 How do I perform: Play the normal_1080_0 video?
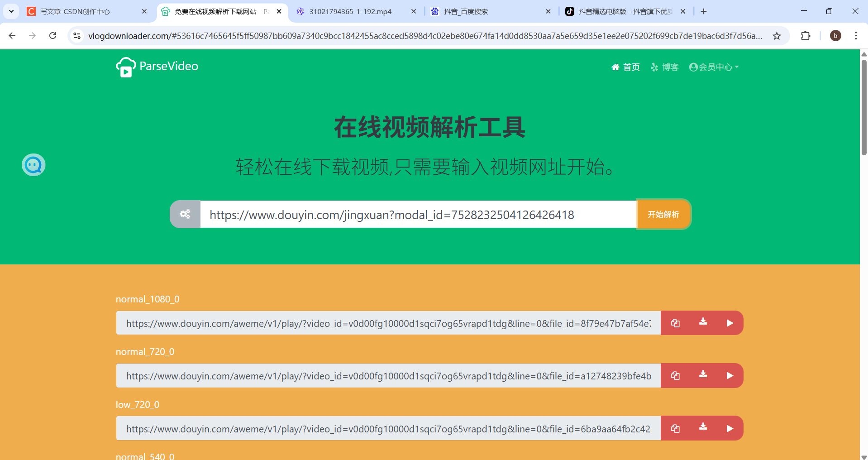pos(730,323)
